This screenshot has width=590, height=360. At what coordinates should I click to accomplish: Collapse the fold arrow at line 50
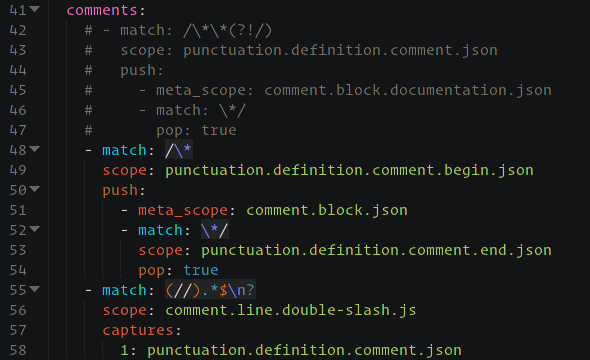point(34,189)
